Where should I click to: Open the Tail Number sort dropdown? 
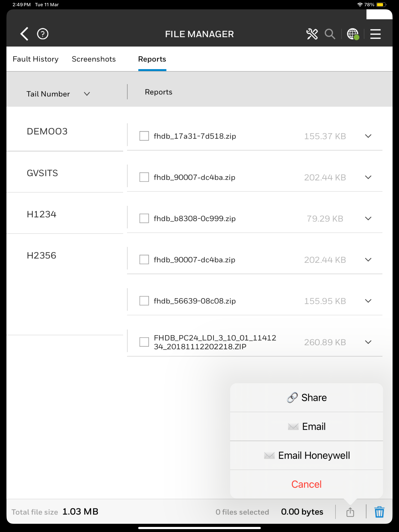pyautogui.click(x=87, y=94)
